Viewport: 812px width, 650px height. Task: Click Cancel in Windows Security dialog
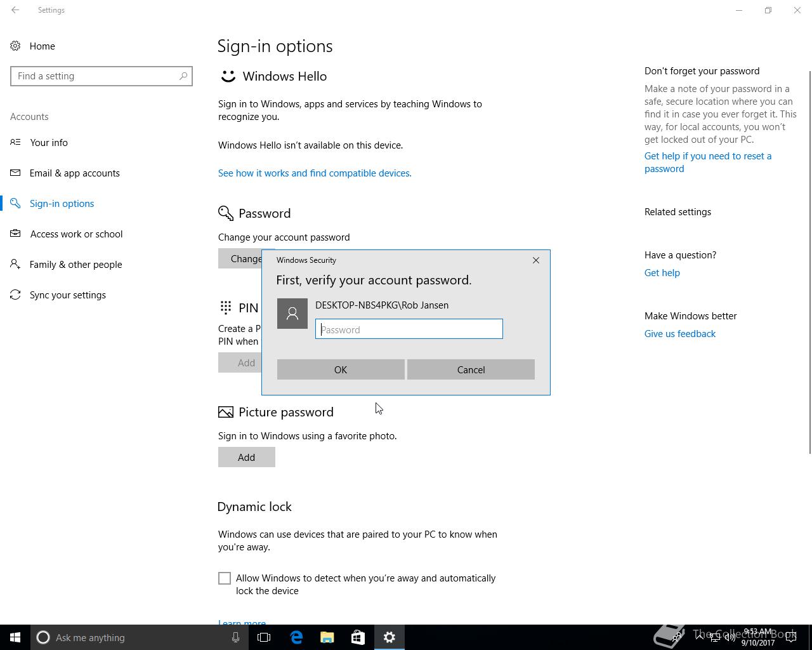tap(471, 369)
